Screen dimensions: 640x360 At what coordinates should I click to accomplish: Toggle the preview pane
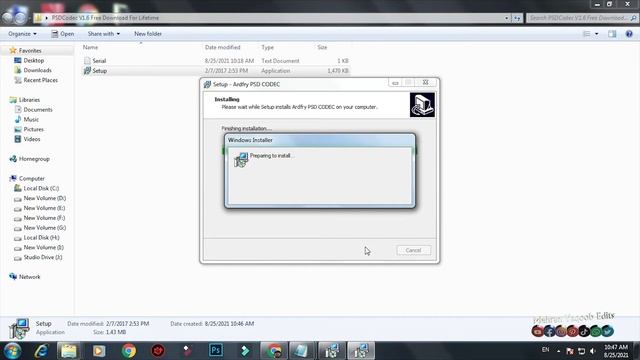(612, 34)
